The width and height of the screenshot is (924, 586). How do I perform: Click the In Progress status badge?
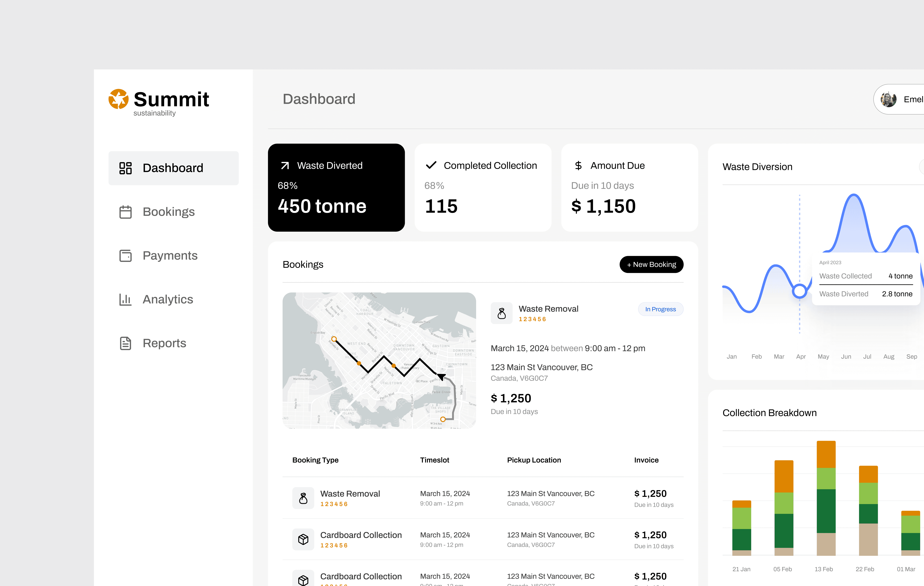660,309
